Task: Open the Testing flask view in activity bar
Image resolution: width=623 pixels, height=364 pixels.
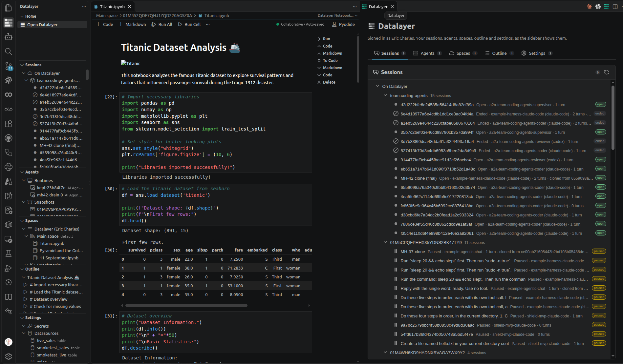Action: pos(9,253)
